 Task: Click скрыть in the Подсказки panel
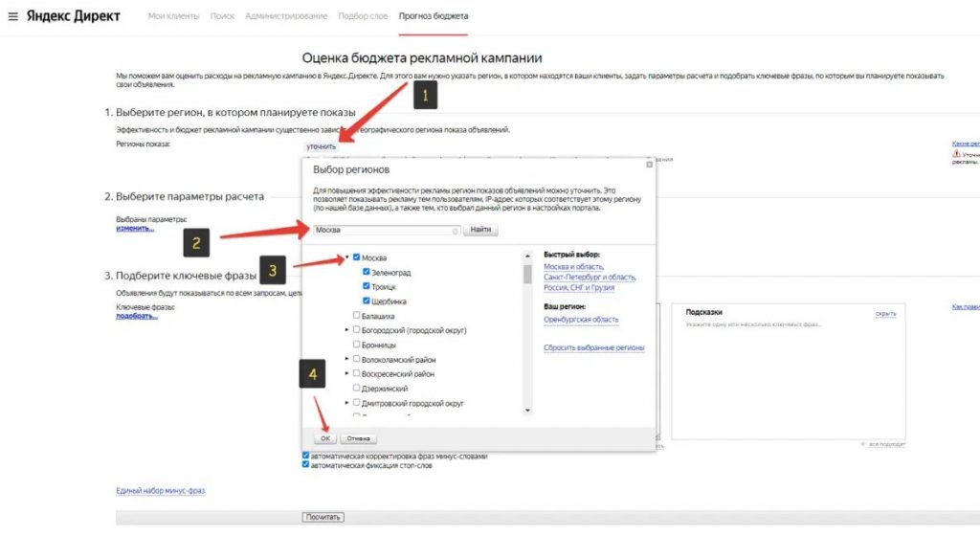tap(885, 313)
